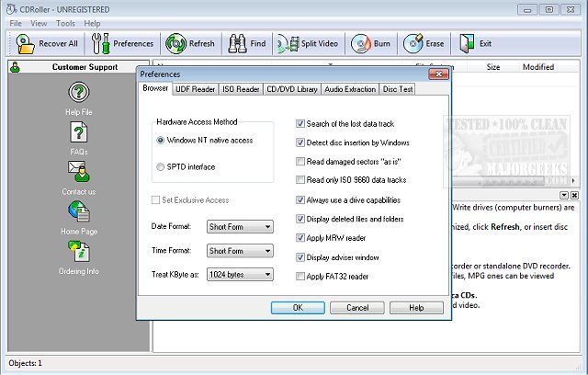588x375 pixels.
Task: Enable Read only ISO 9660 data tracks
Action: pyautogui.click(x=300, y=179)
